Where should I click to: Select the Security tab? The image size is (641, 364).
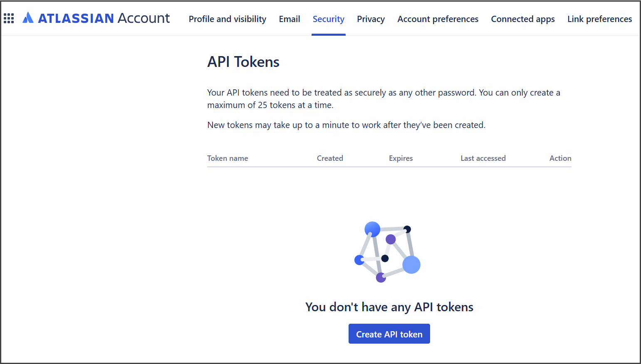(328, 19)
